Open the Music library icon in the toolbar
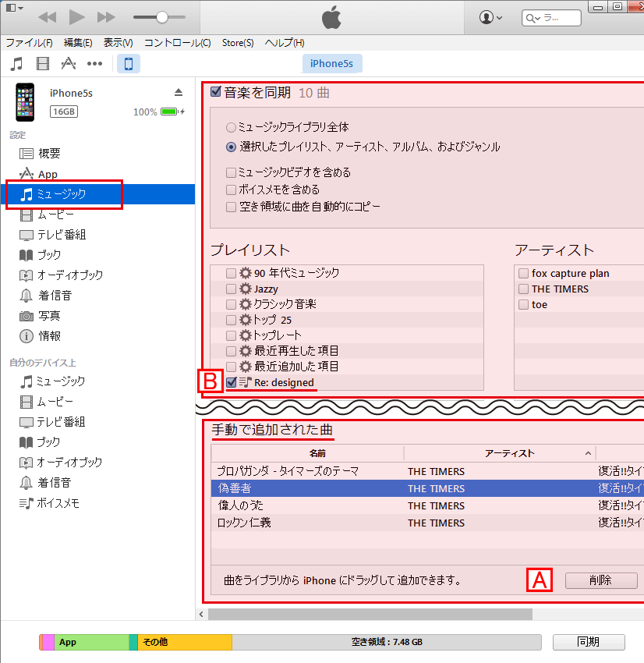 [x=16, y=63]
